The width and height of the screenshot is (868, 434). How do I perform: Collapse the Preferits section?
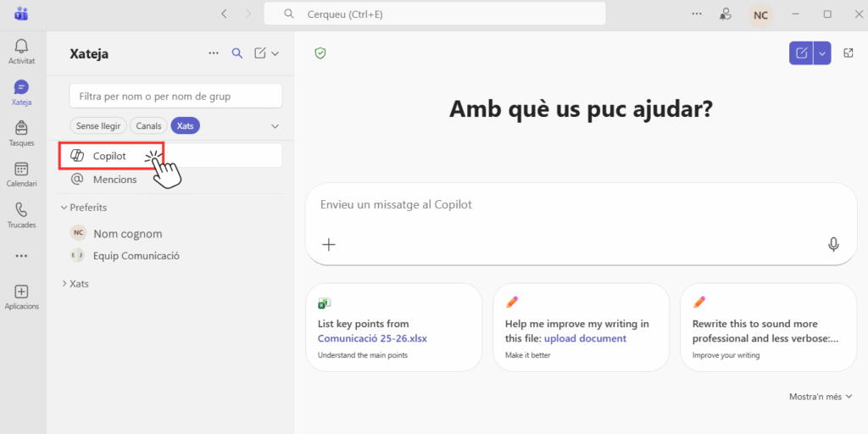(64, 207)
